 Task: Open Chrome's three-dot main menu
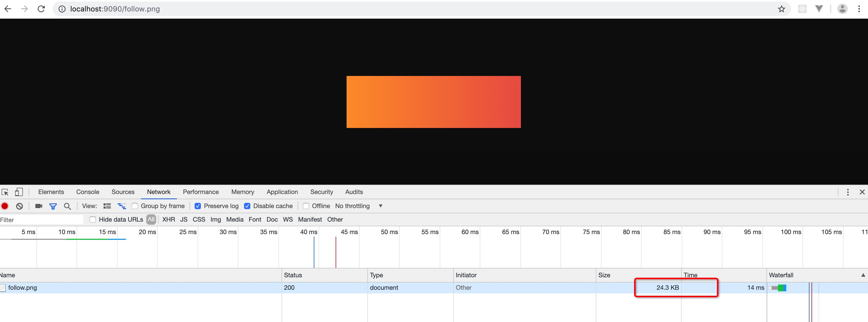click(859, 9)
